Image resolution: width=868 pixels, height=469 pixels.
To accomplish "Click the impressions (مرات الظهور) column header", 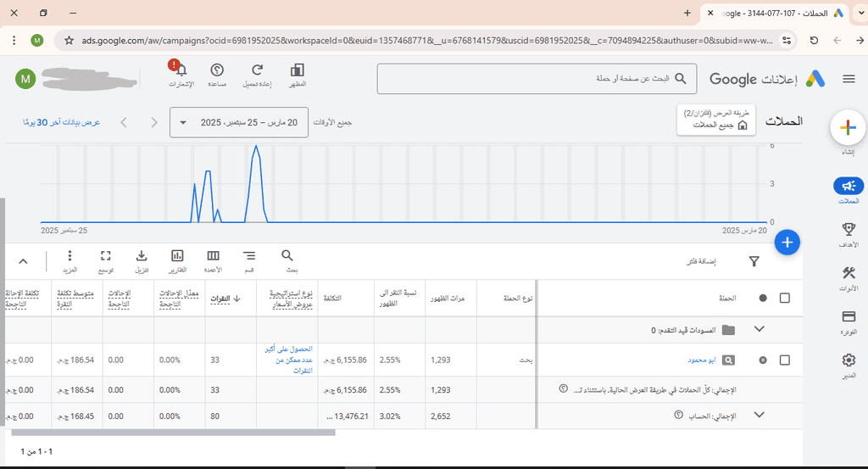I will point(448,299).
